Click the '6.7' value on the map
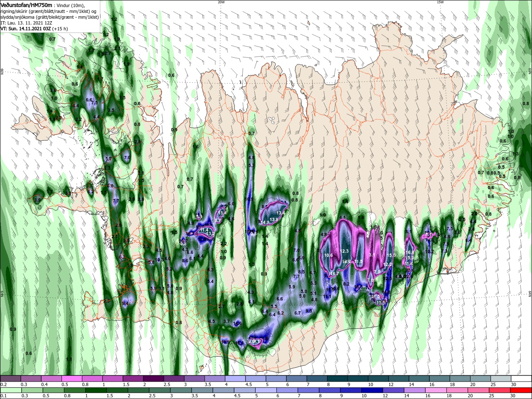The height and width of the screenshot is (399, 532). (x=298, y=313)
